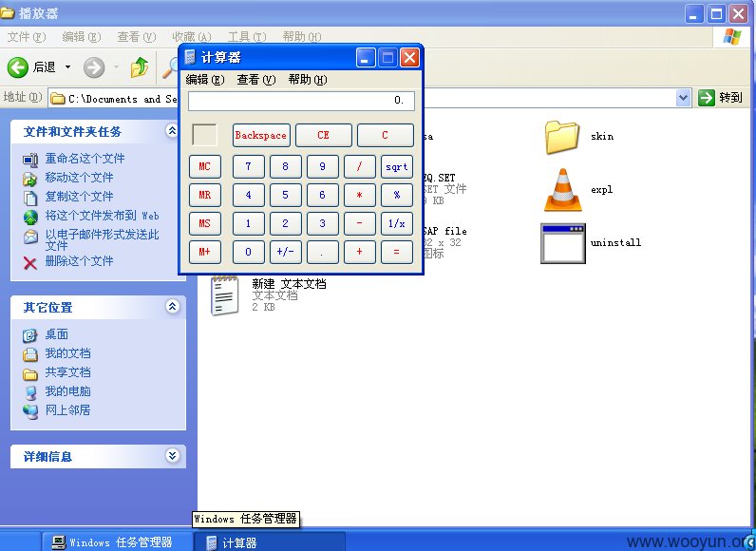Screen dimensions: 756x551
Task: Open the Forward button history dropdown
Action: [116, 67]
